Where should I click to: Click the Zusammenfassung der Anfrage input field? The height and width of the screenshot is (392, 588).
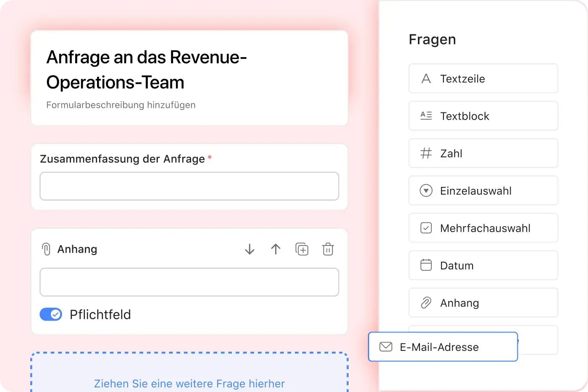(189, 186)
